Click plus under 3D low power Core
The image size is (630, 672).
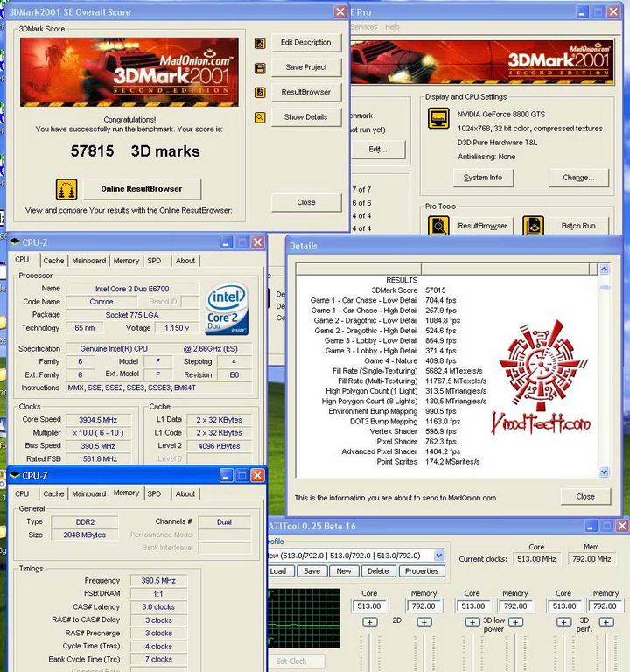[x=472, y=622]
